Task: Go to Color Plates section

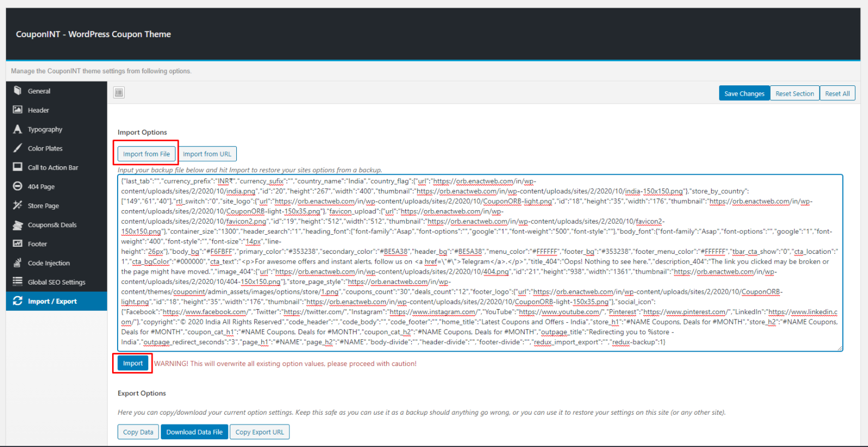Action: tap(56, 148)
